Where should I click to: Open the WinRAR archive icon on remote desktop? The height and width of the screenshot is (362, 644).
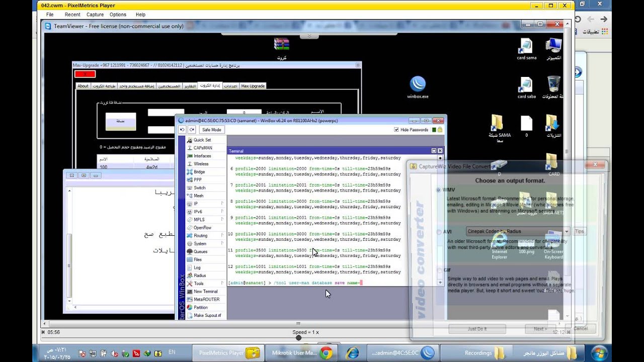point(282,49)
